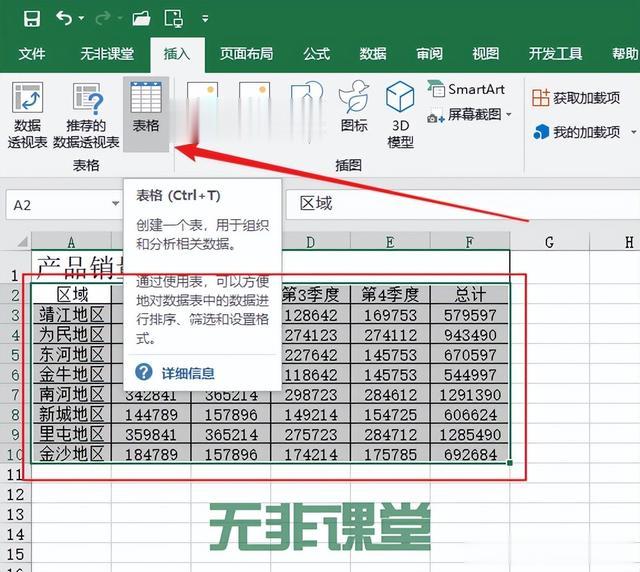Click the 金牛地区 cell
Viewport: 640px width, 572px height.
[71, 374]
